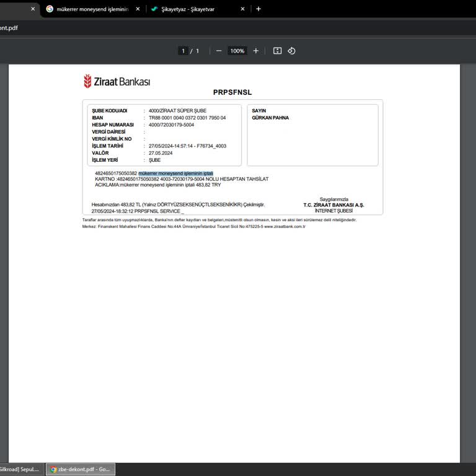Image resolution: width=476 pixels, height=476 pixels.
Task: Switch to the Şikayetyaz - Şikayetvar tab
Action: 188,9
